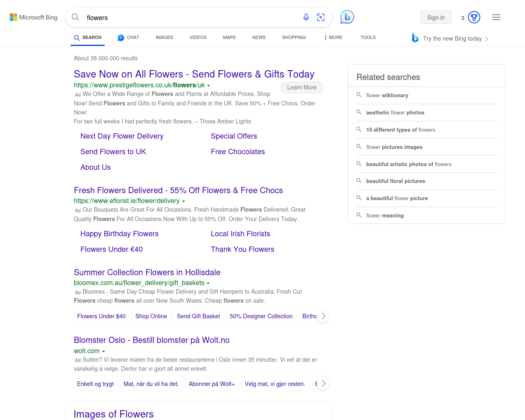Open Happy Birthday Flowers link
The image size is (525, 420).
[119, 234]
